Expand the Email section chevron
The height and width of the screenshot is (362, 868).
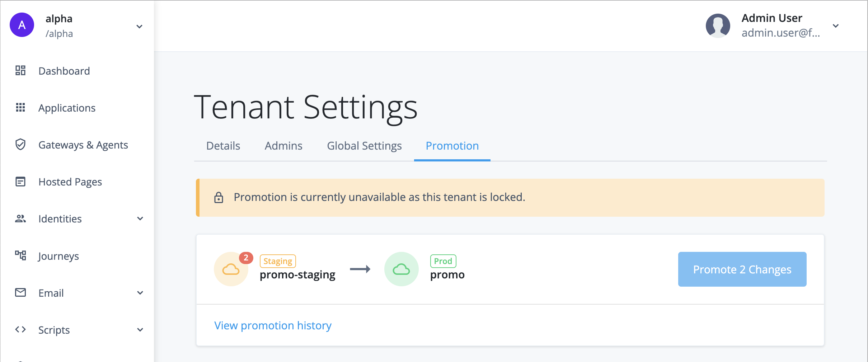tap(140, 293)
